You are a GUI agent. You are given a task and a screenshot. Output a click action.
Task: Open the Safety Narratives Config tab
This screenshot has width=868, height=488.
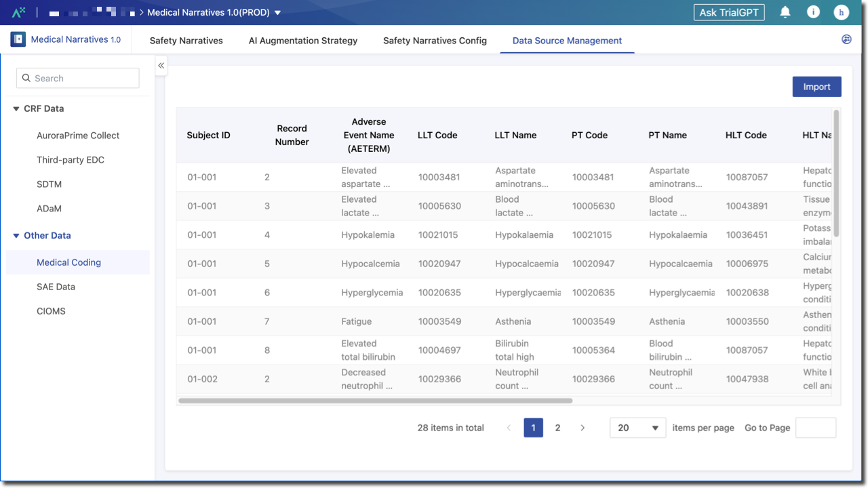(435, 41)
